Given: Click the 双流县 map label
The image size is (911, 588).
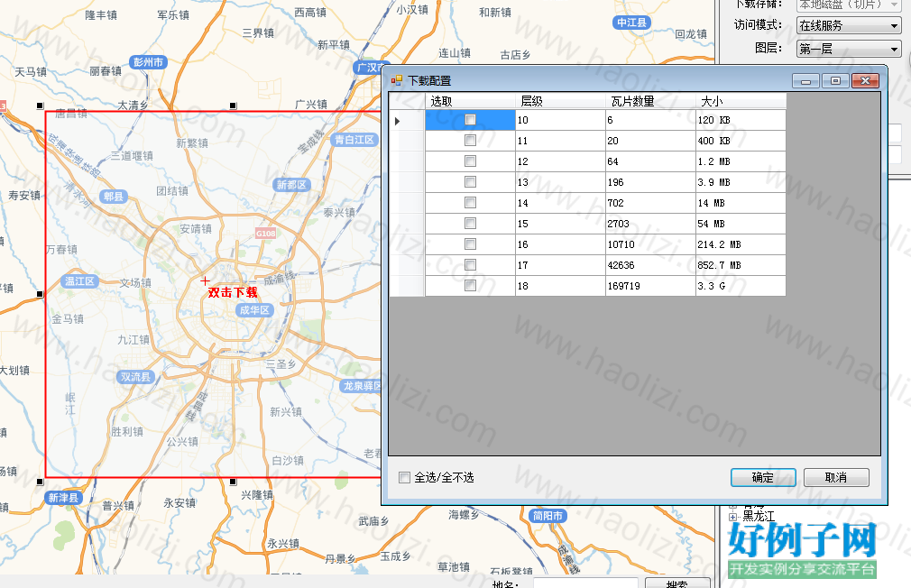Looking at the screenshot, I should 135,376.
